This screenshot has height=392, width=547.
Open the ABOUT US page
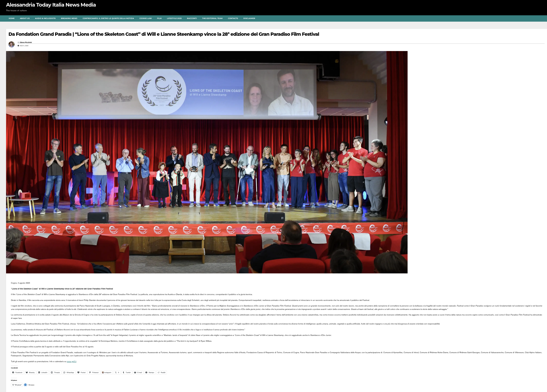click(x=25, y=18)
